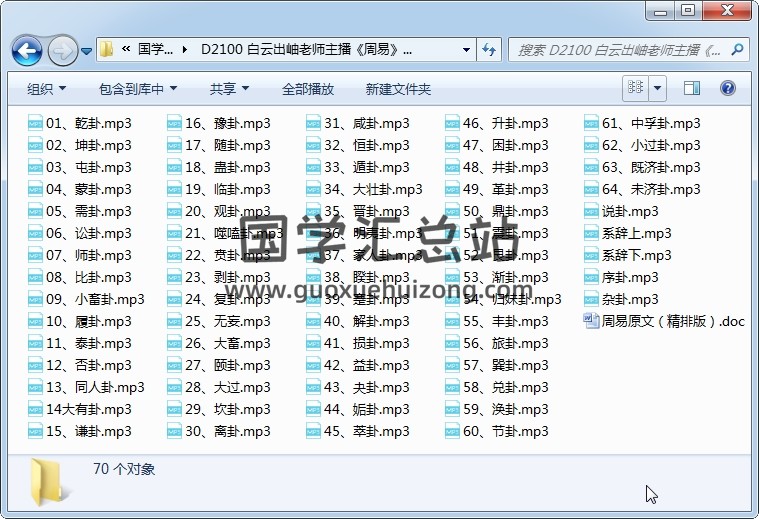The width and height of the screenshot is (759, 519).
Task: Click the help question mark icon
Action: [728, 89]
